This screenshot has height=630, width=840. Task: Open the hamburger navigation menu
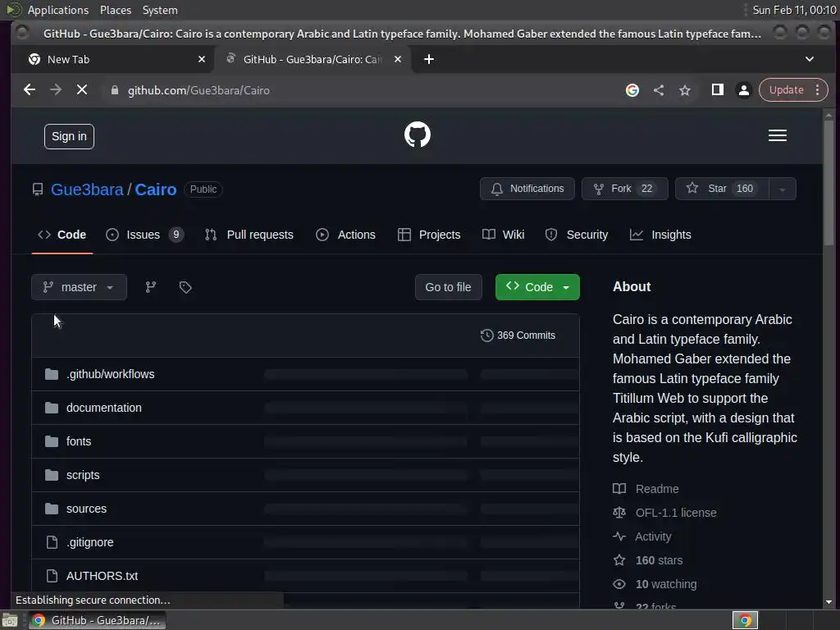(778, 135)
